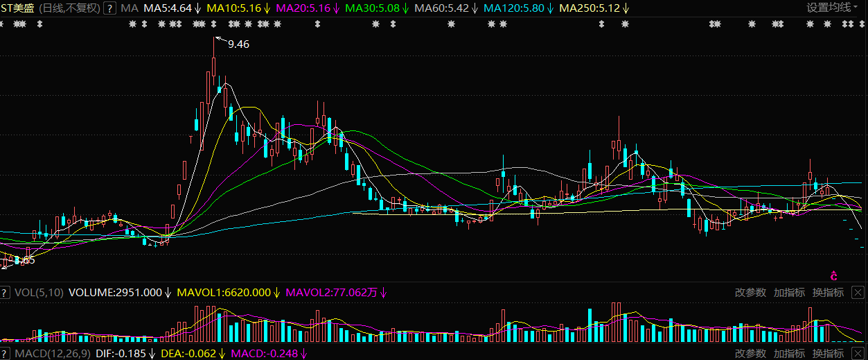Viewport: 868px width, 360px height.
Task: Select the MACD(12,26,9) indicator title
Action: coord(53,354)
